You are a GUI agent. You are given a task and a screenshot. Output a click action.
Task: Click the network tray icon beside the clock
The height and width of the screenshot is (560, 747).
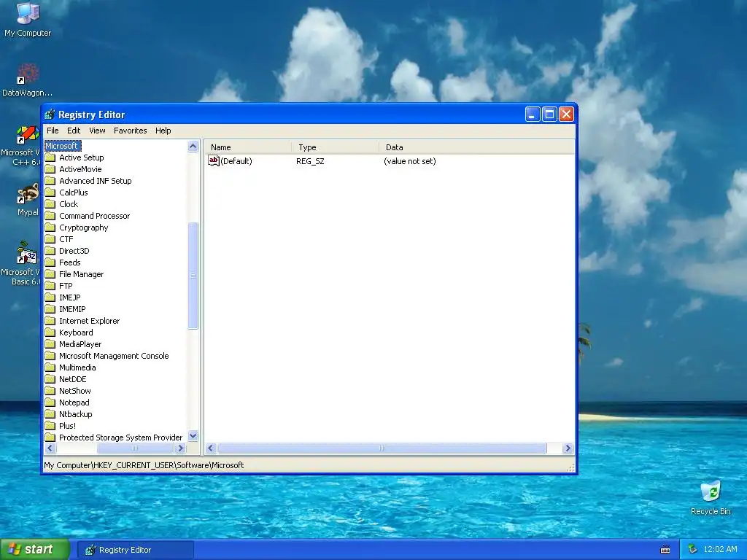point(693,550)
